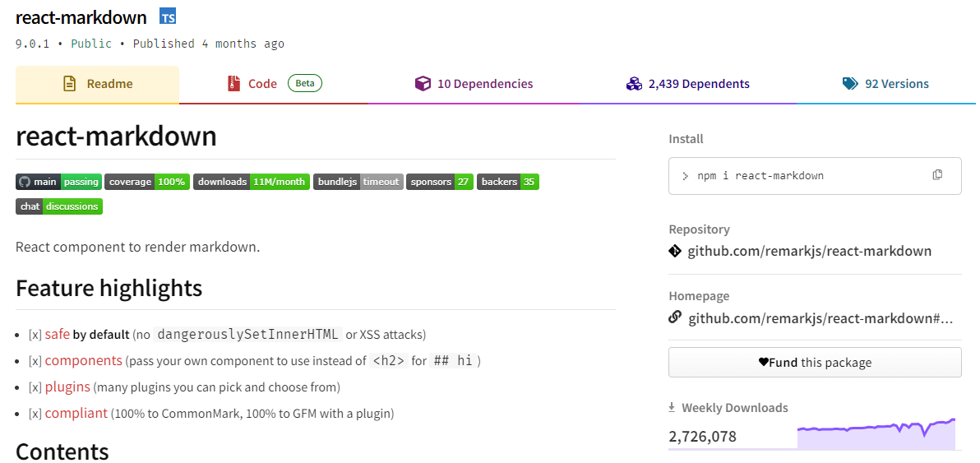Click the weekly downloads sparkline chart

pos(876,433)
